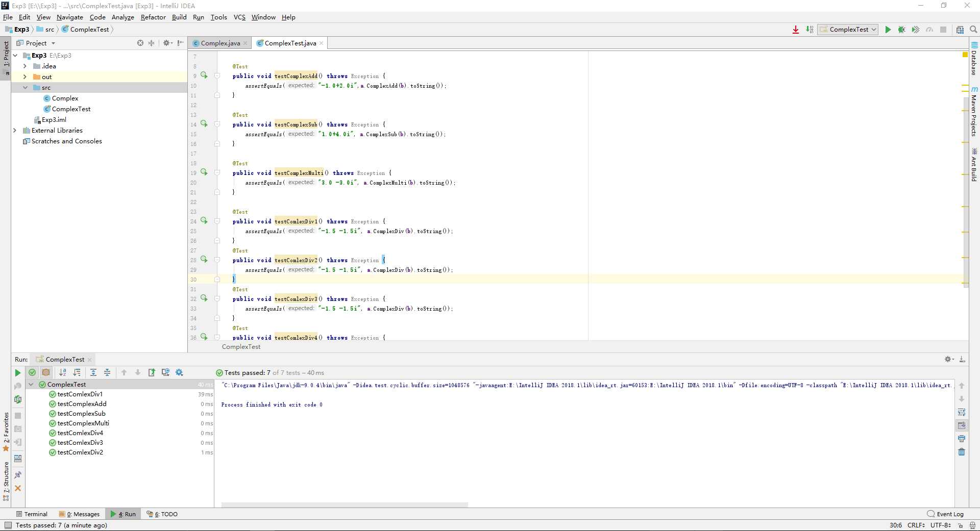Switch to the Complex.java tab

click(220, 43)
